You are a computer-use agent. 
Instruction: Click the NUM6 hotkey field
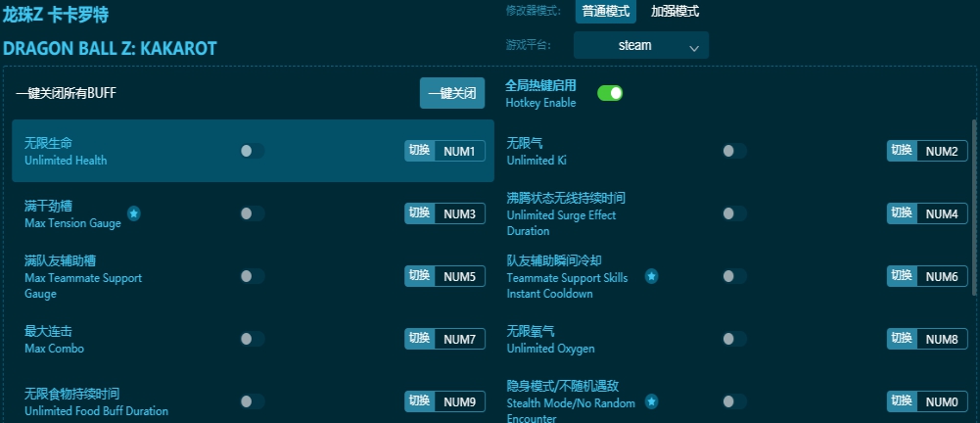[942, 276]
